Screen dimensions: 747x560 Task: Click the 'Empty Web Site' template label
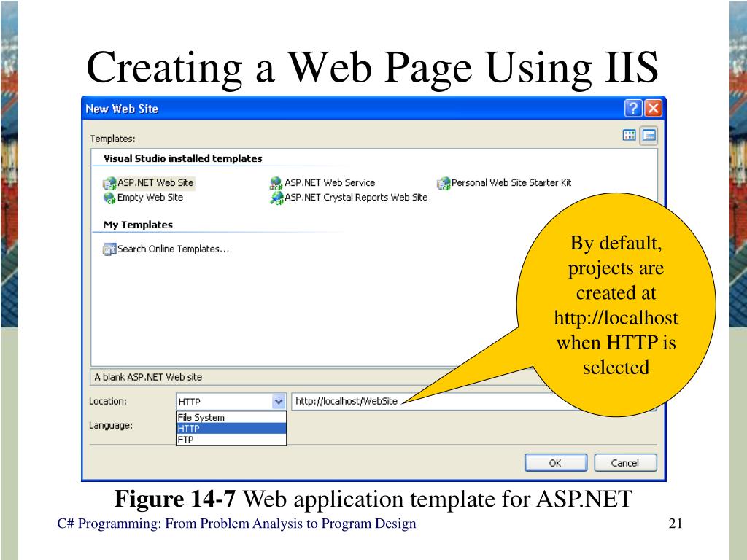[x=150, y=197]
